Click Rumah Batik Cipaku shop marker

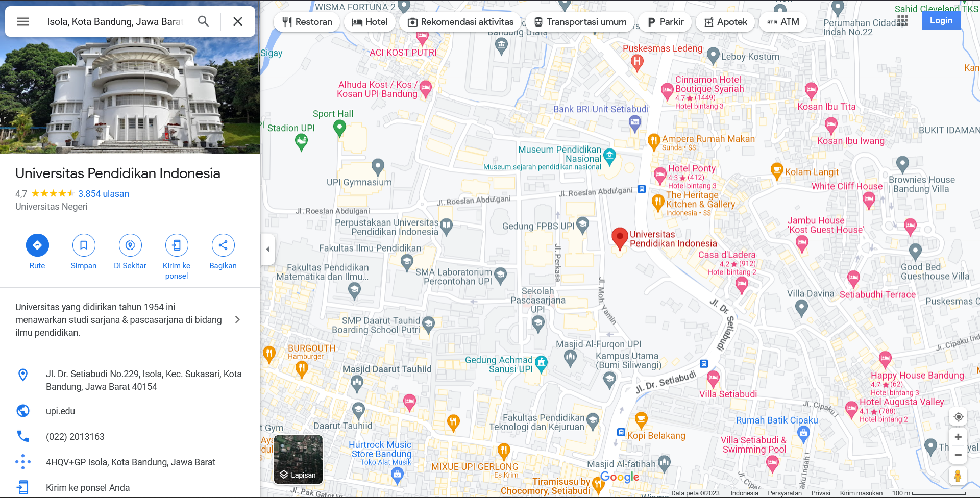803,434
